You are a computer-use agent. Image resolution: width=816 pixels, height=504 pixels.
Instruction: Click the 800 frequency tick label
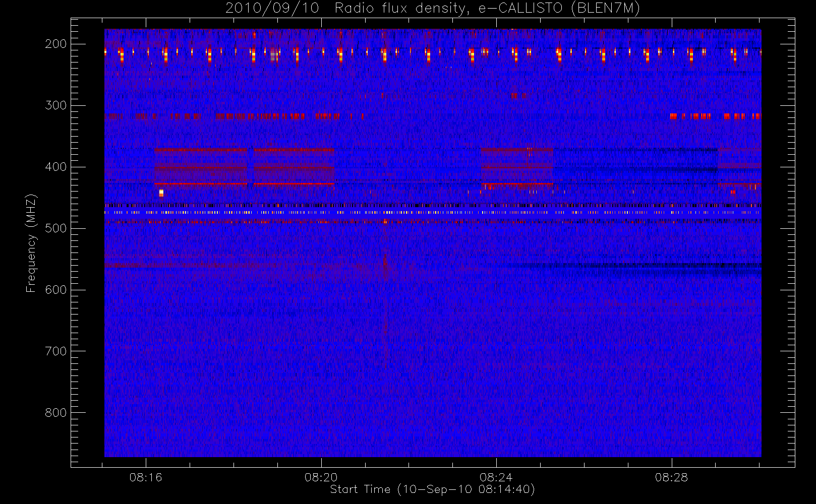[56, 413]
